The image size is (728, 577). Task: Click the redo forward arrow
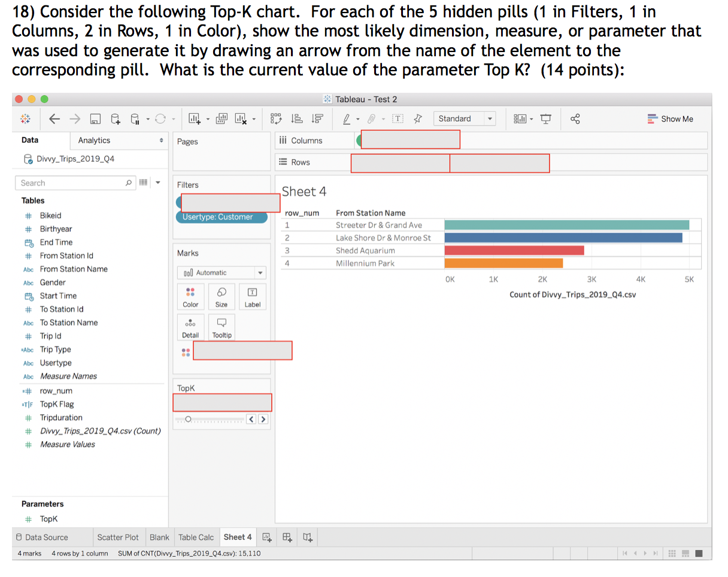pos(75,119)
